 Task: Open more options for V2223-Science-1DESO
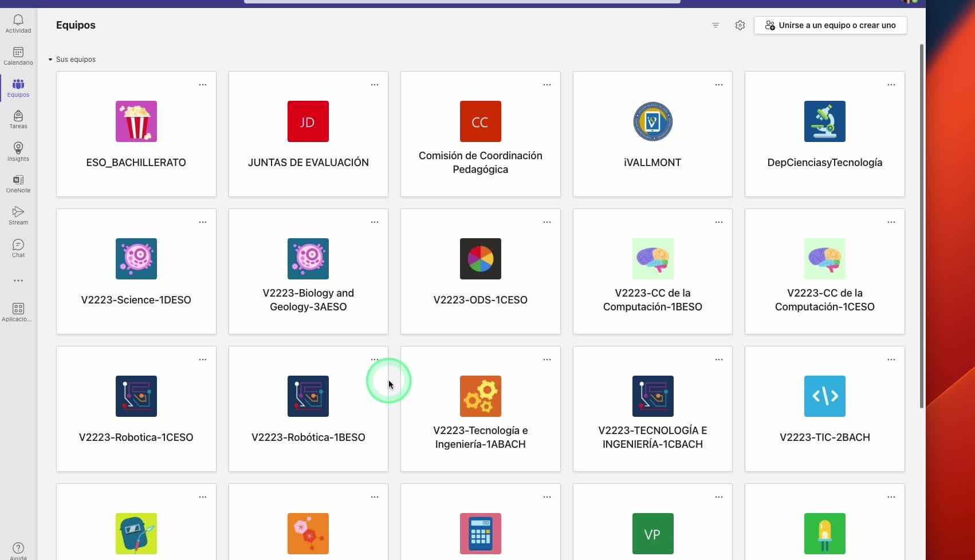[x=203, y=222]
